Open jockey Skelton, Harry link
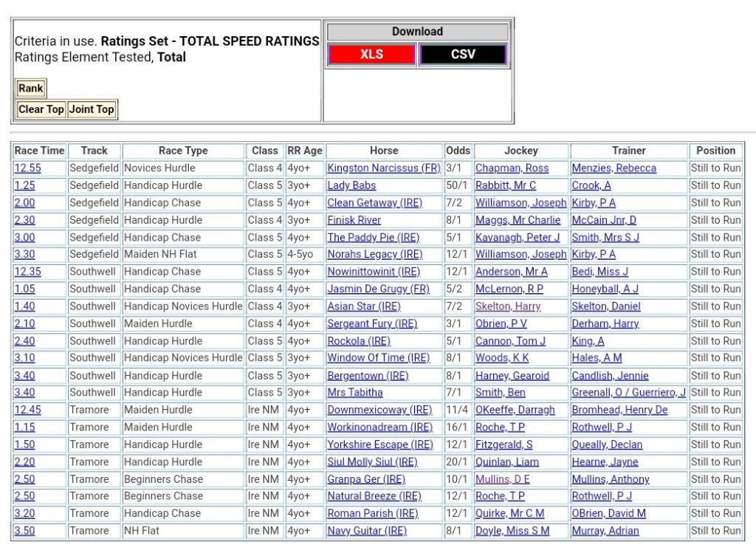The width and height of the screenshot is (756, 556). click(508, 306)
